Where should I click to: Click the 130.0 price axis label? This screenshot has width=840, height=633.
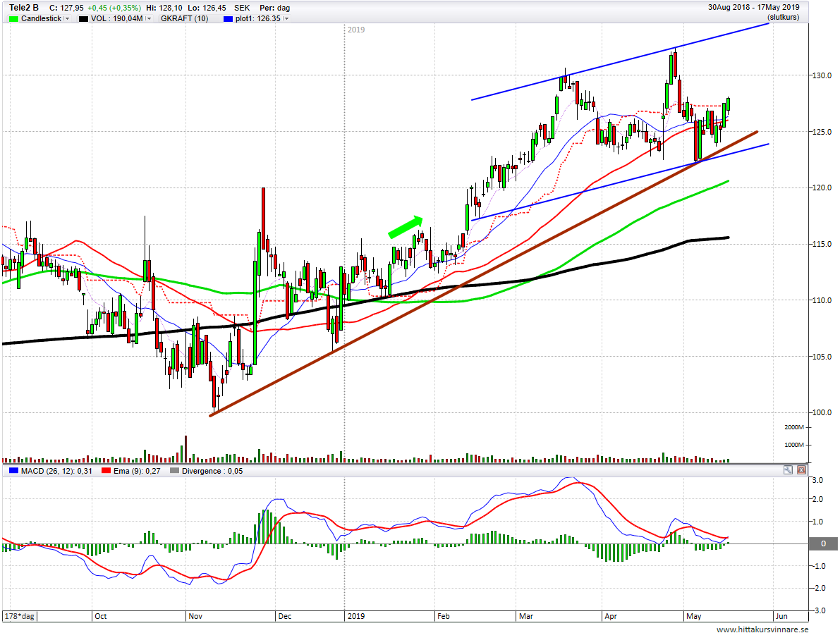pos(822,75)
